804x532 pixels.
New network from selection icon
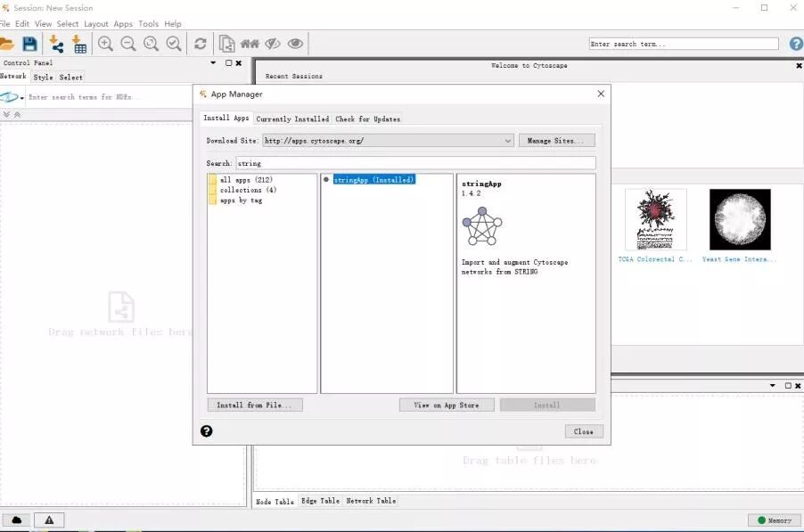tap(226, 44)
